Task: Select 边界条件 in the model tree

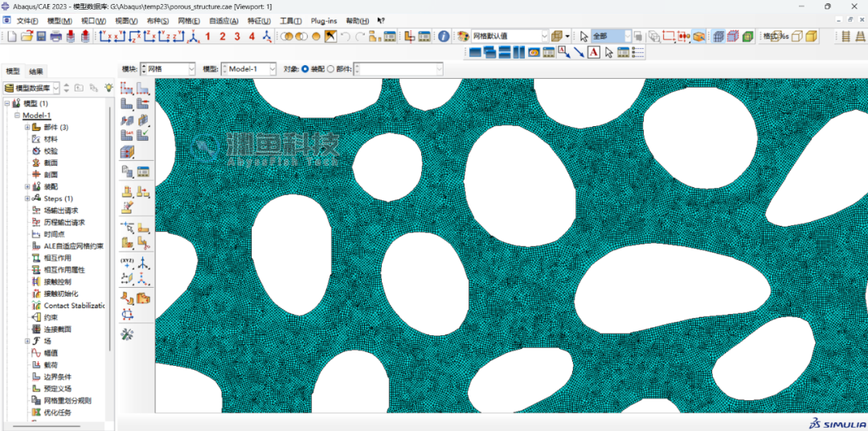Action: [x=58, y=376]
